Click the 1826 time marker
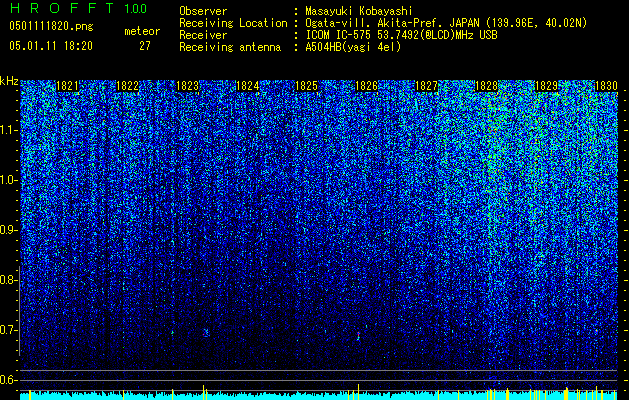 tap(367, 86)
